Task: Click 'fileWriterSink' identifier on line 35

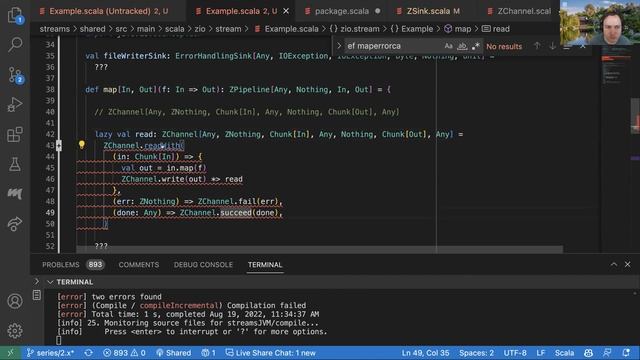Action: tap(135, 56)
